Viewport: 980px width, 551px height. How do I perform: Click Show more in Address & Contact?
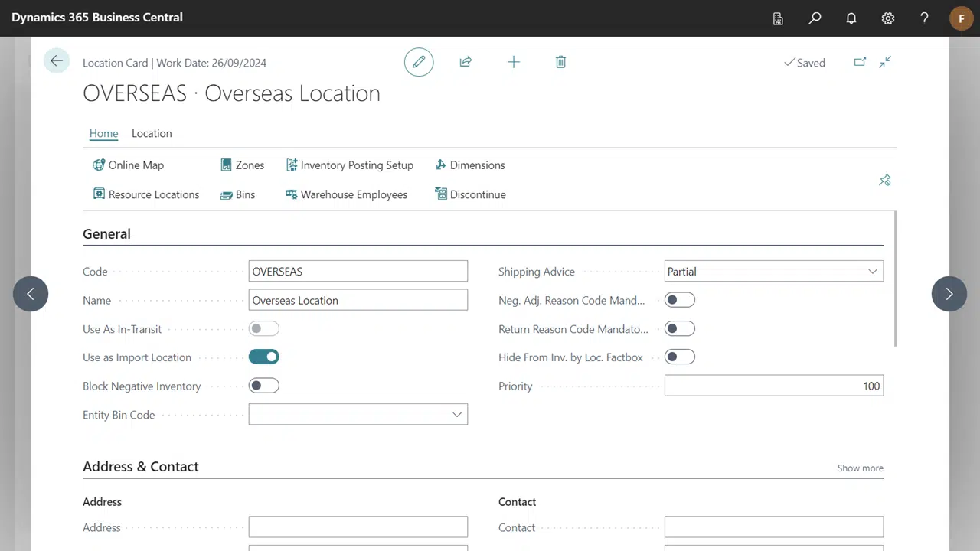coord(860,468)
